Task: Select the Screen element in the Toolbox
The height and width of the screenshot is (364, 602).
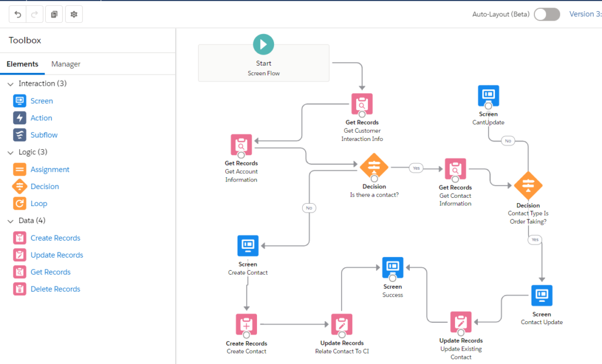Action: point(41,100)
